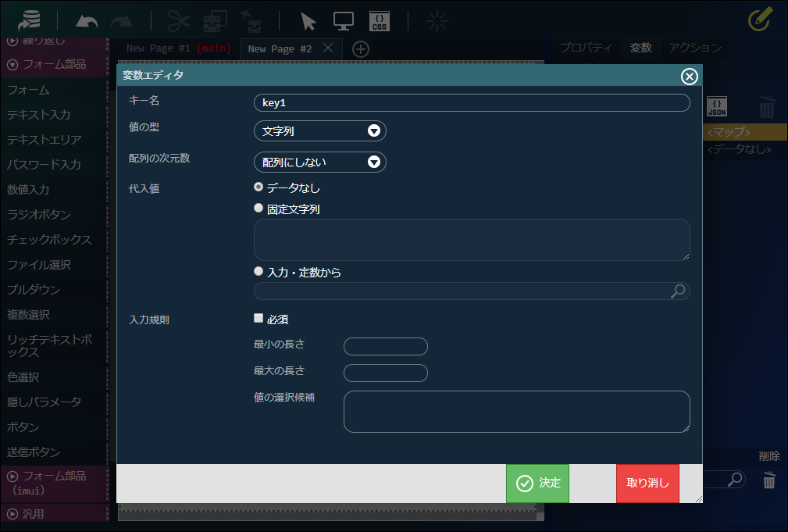The image size is (788, 532).
Task: Close the variable editor dialog
Action: pos(689,76)
